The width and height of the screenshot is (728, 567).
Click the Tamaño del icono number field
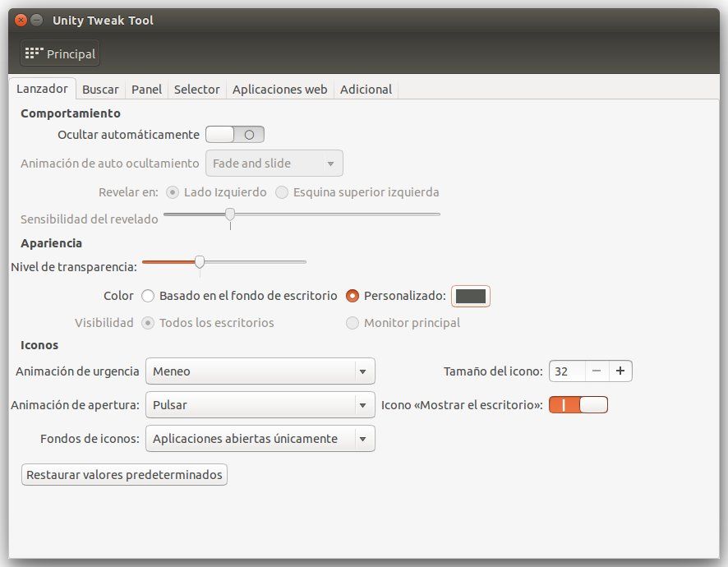(567, 371)
